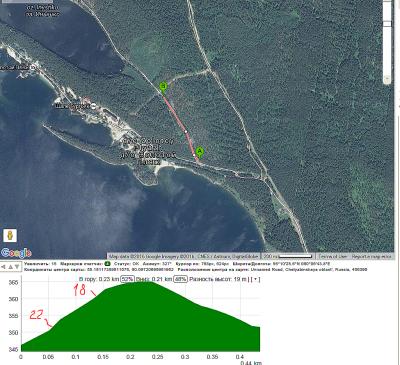Click the lower white waypoint near marker A
400x365 pixels.
(x=194, y=155)
